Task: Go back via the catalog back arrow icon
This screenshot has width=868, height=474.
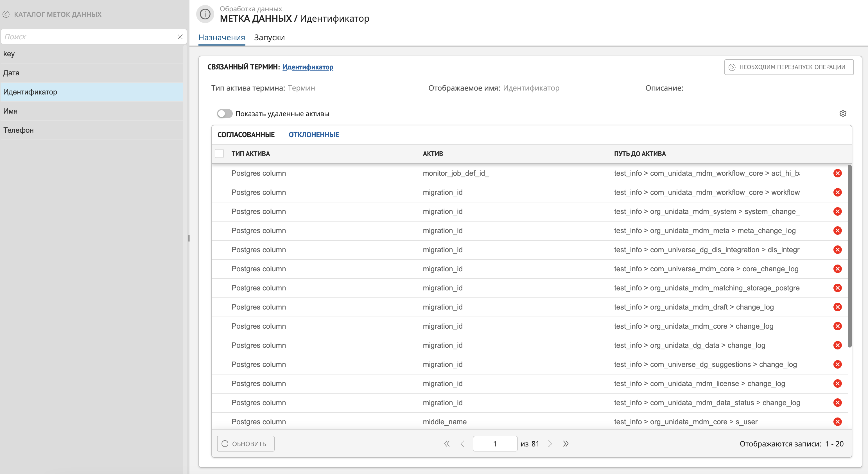Action: pyautogui.click(x=6, y=15)
